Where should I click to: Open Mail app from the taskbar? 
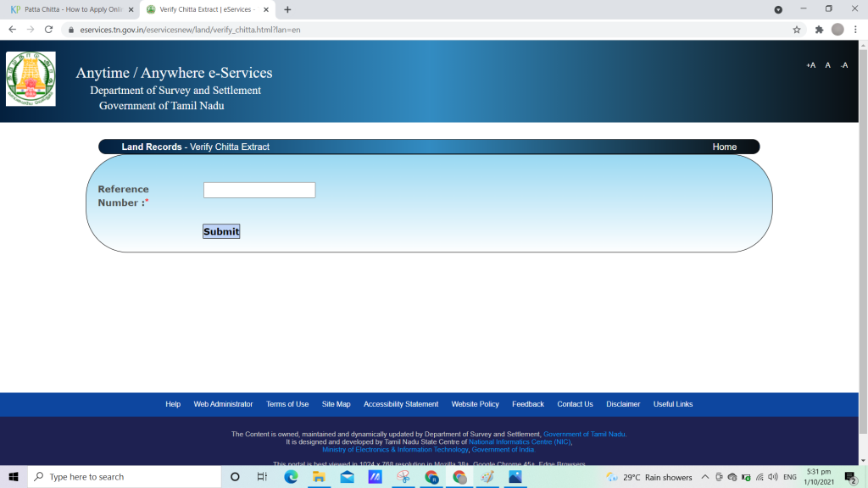tap(348, 476)
